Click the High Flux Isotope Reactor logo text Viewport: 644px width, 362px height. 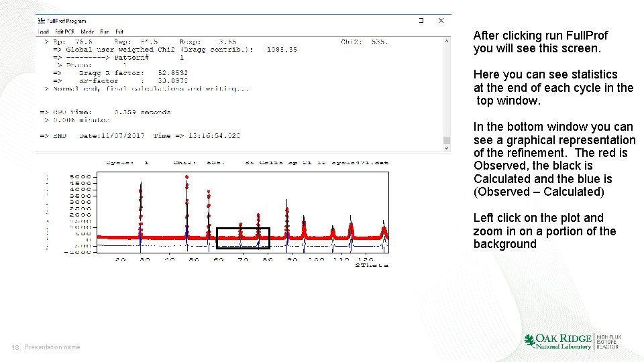608,341
